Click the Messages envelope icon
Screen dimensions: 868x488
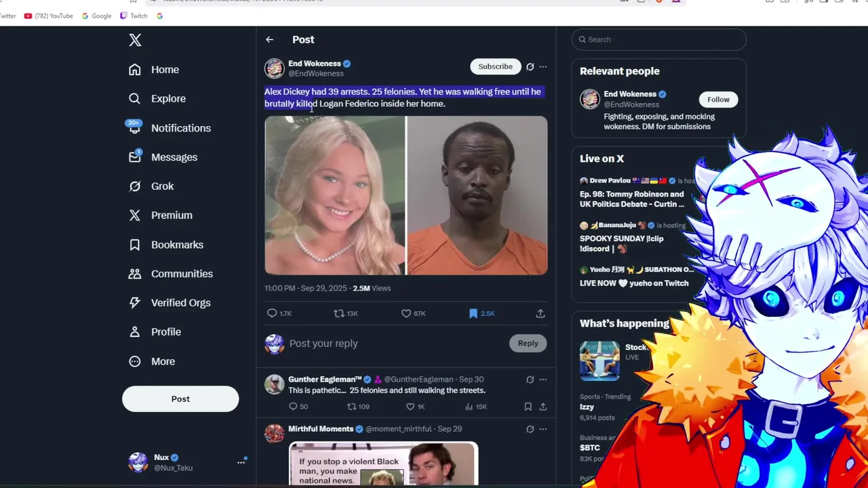pyautogui.click(x=135, y=157)
